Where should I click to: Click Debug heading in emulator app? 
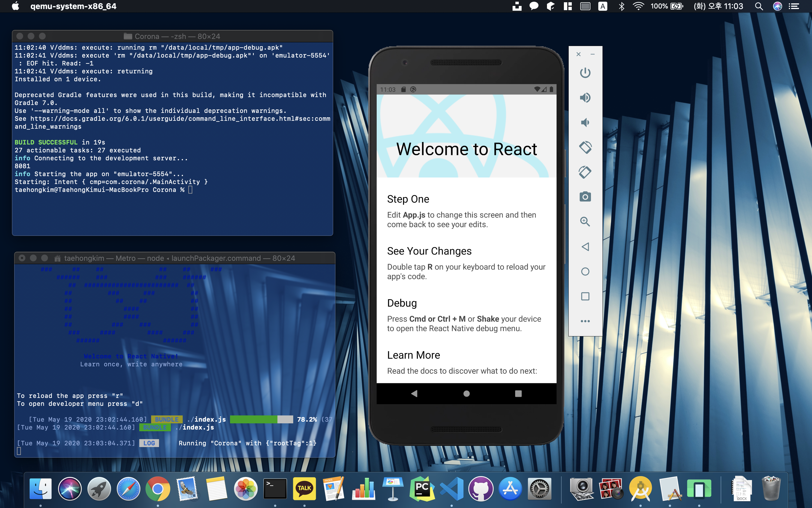402,303
